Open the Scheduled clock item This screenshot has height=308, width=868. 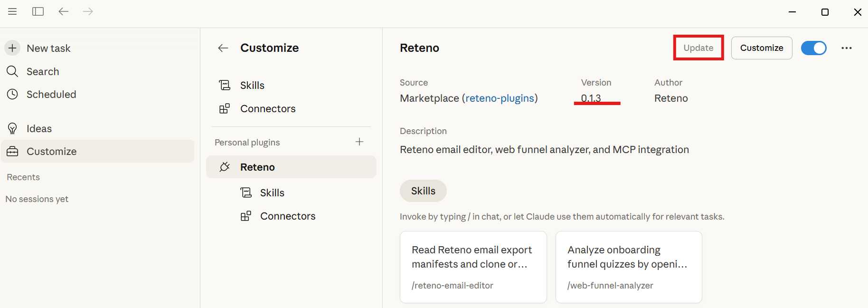51,94
